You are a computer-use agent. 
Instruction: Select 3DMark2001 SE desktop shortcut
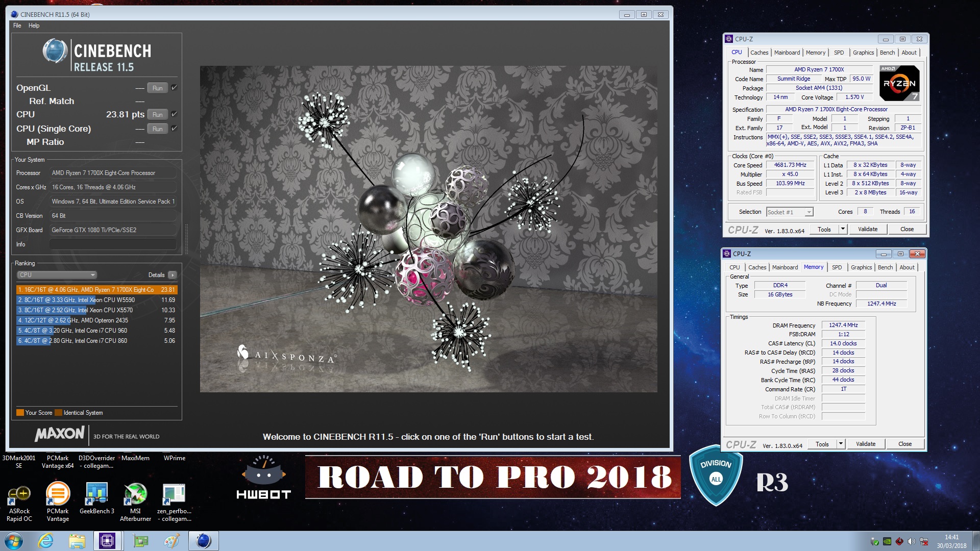(x=19, y=462)
